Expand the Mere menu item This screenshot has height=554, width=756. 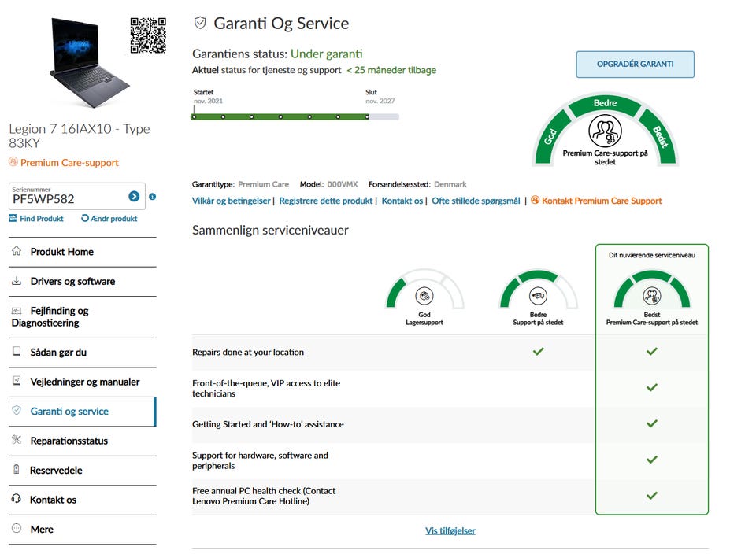click(83, 530)
